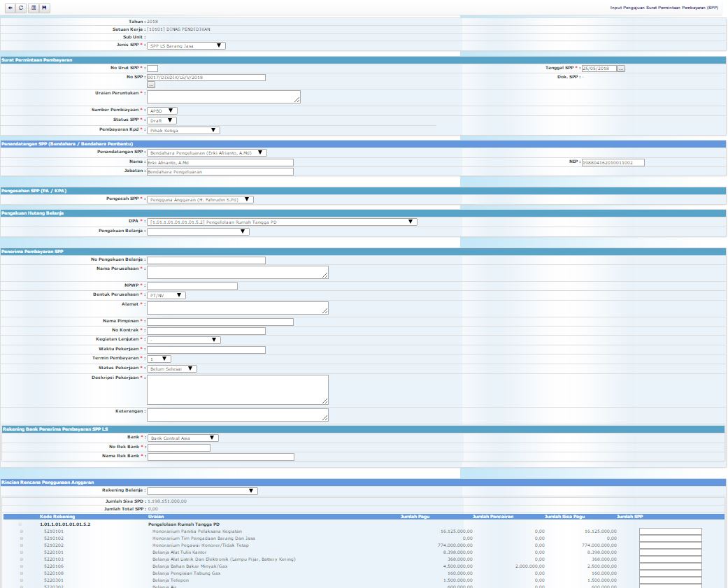Click the back arrow toolbar icon
The height and width of the screenshot is (588, 728).
(10, 8)
